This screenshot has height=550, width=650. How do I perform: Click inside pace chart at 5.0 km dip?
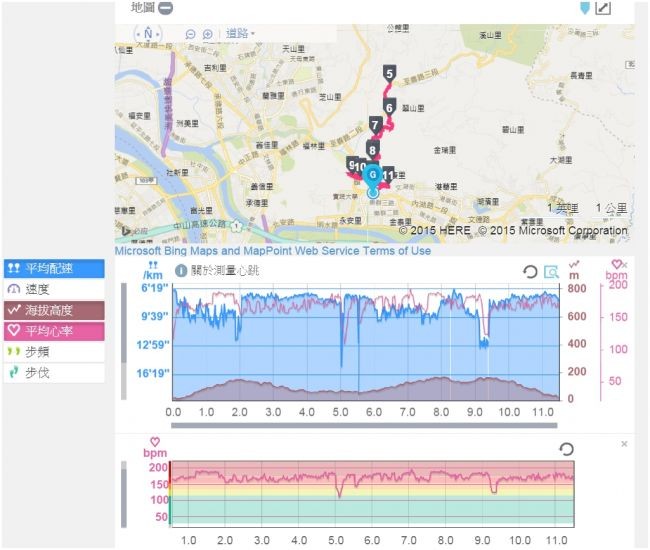click(342, 332)
